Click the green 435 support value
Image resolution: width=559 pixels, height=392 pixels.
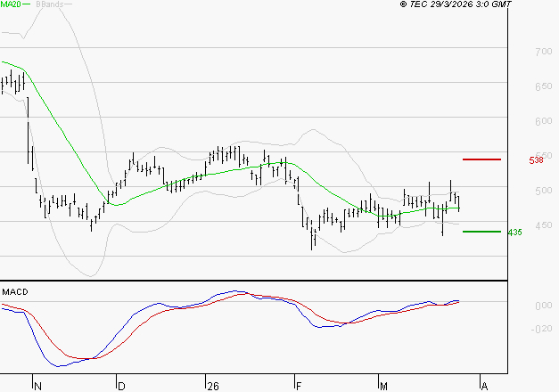(x=514, y=233)
